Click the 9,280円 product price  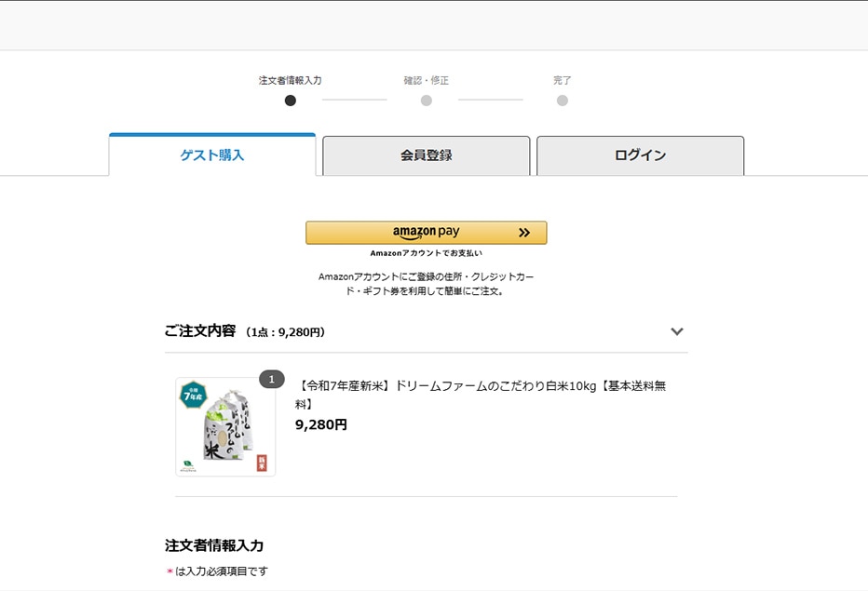[x=321, y=425]
